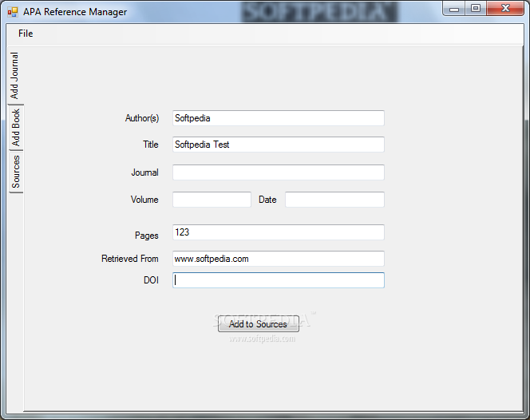Switch to the Add Book tab

click(x=15, y=128)
